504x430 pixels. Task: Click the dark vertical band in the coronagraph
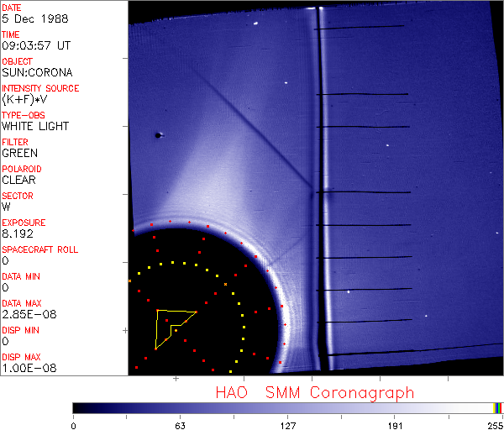321,190
